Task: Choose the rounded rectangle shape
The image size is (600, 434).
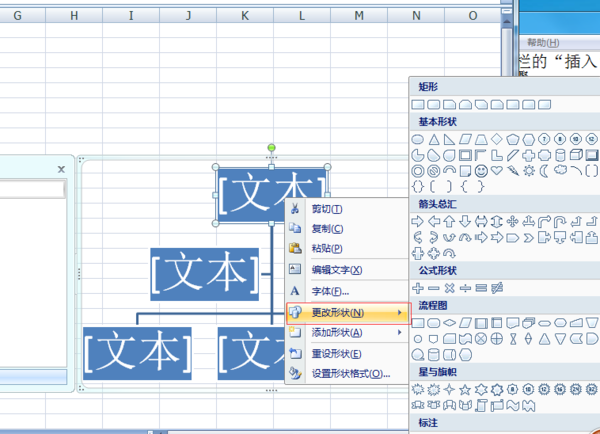Action: coord(434,104)
